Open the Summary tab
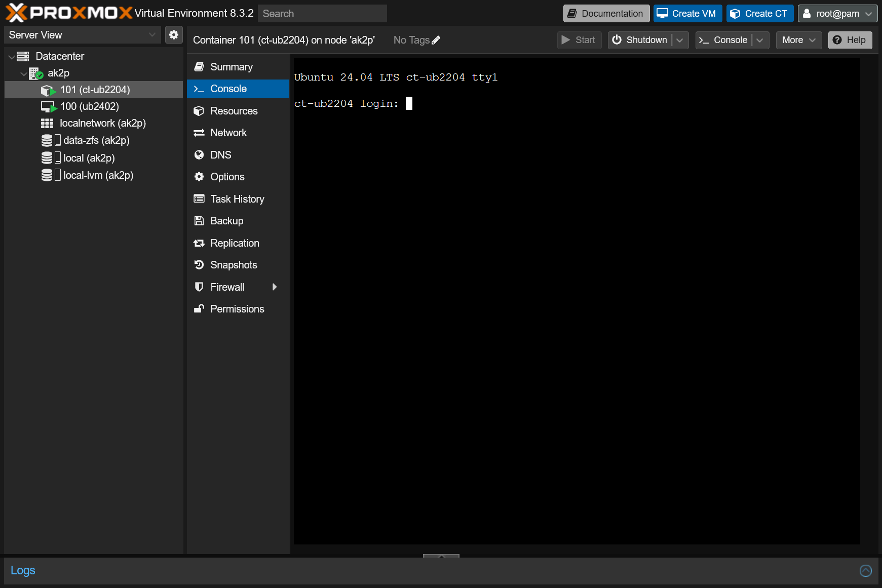 [x=238, y=67]
